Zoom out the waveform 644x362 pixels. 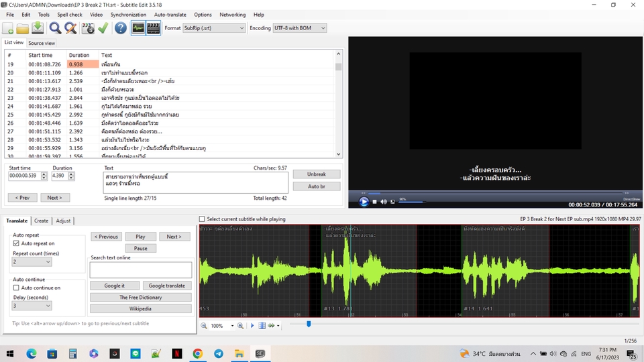click(x=204, y=326)
